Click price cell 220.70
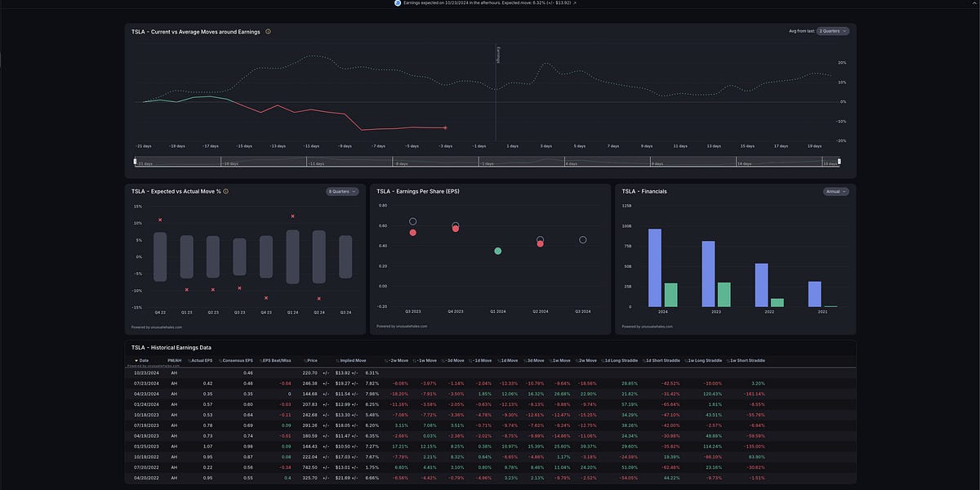980x490 pixels. click(x=310, y=372)
